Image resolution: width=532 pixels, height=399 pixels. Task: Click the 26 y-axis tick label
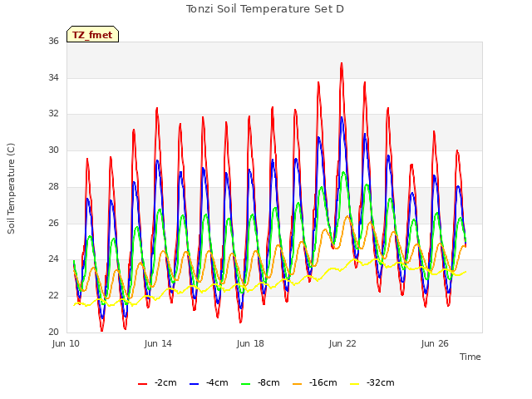[x=53, y=223]
